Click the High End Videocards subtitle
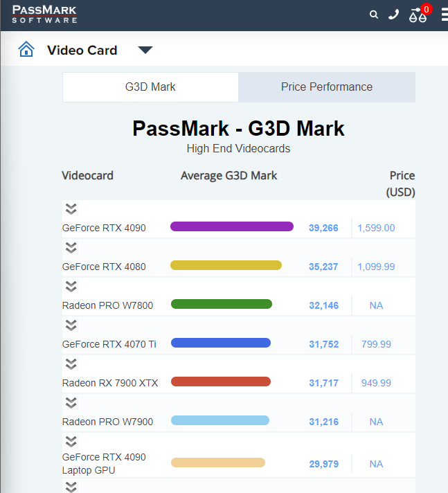This screenshot has height=493, width=448. tap(238, 148)
